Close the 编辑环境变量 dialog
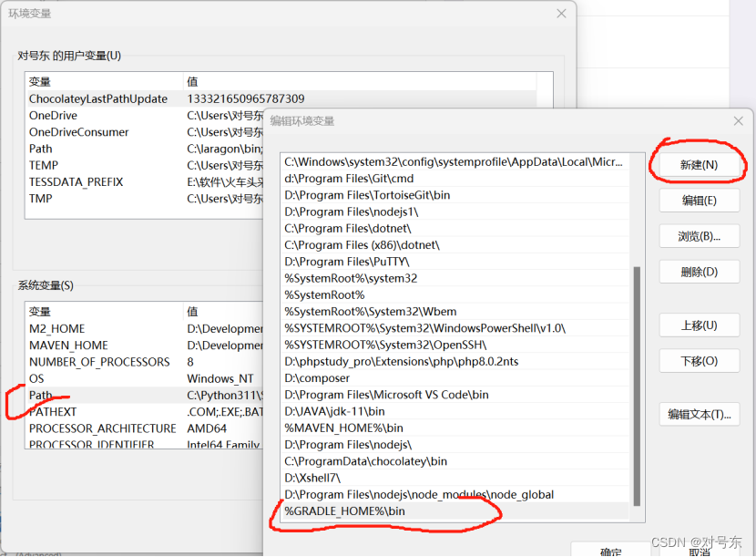756x557 pixels. pyautogui.click(x=738, y=120)
